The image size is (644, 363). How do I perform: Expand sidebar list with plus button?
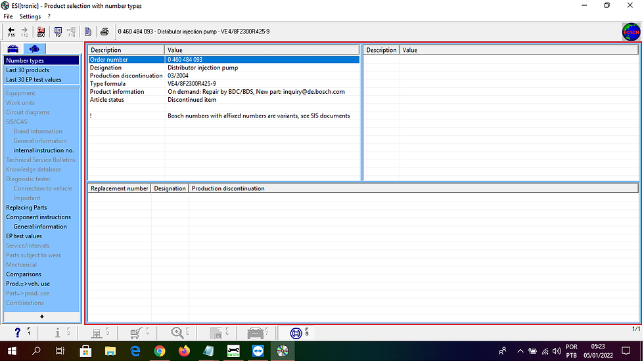41,316
